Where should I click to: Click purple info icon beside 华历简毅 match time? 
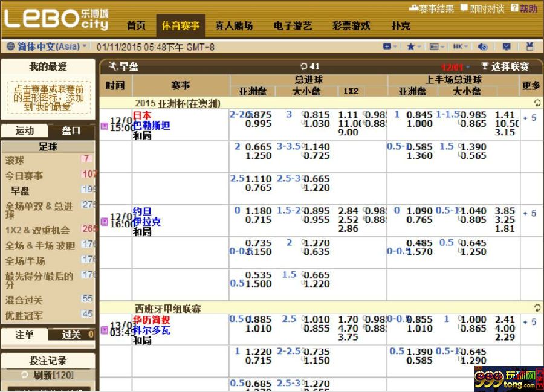click(105, 330)
